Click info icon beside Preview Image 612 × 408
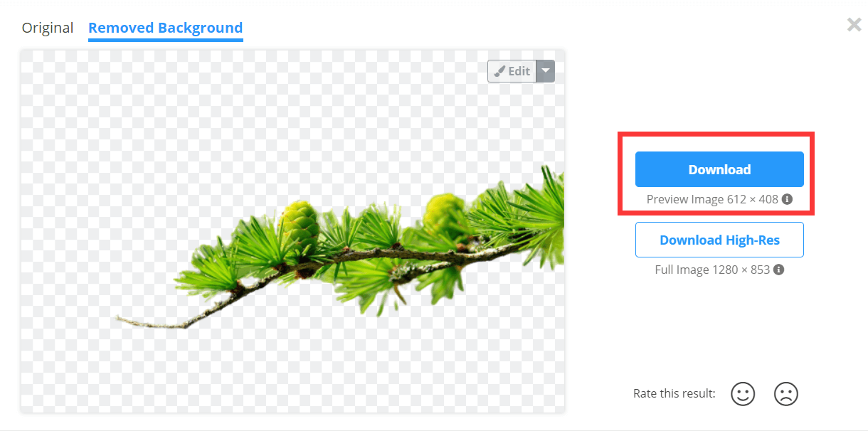The image size is (868, 431). pos(787,199)
